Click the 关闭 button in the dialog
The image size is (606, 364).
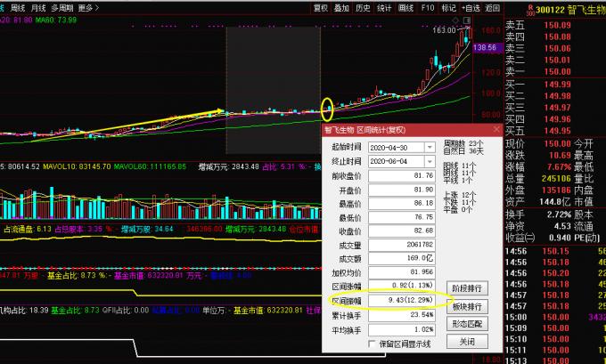[x=467, y=342]
